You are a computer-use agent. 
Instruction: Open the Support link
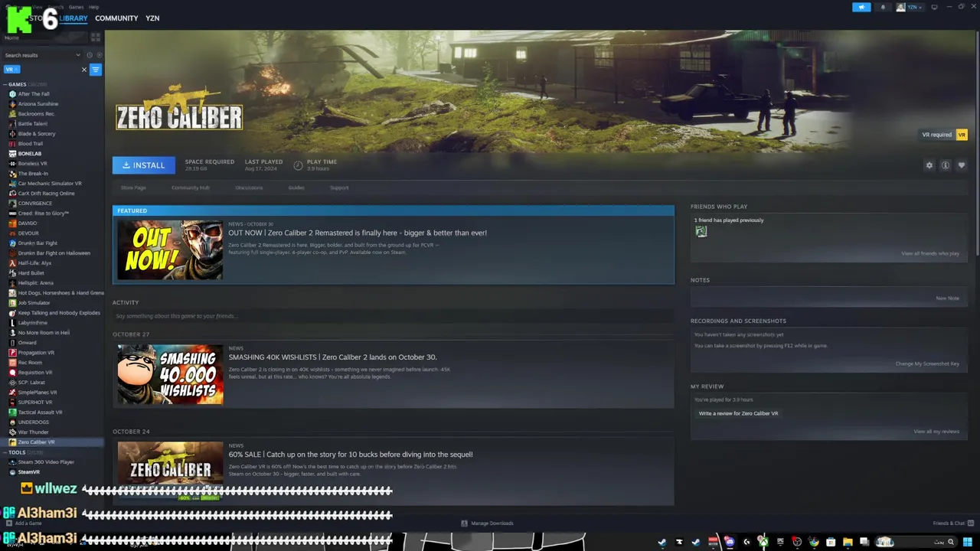tap(339, 187)
